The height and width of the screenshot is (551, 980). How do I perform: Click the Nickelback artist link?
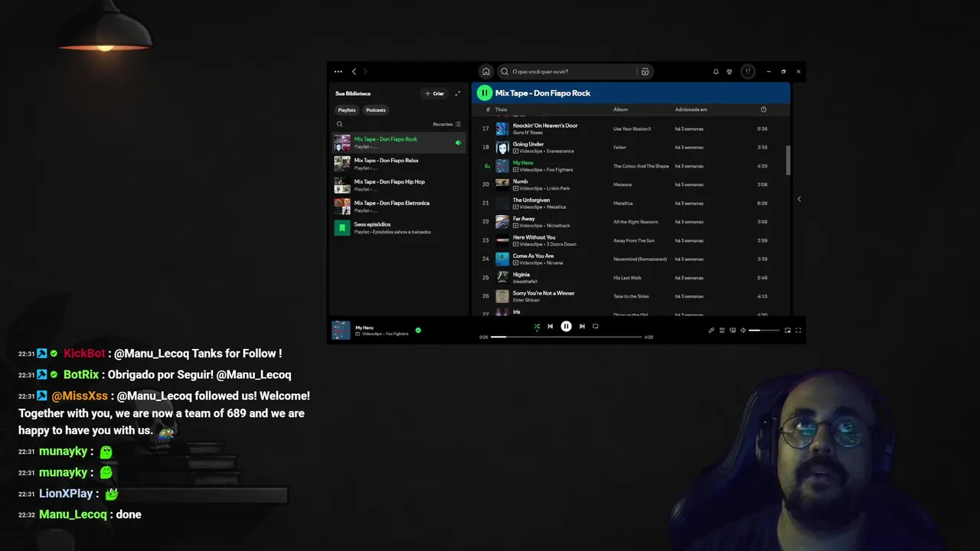(558, 226)
